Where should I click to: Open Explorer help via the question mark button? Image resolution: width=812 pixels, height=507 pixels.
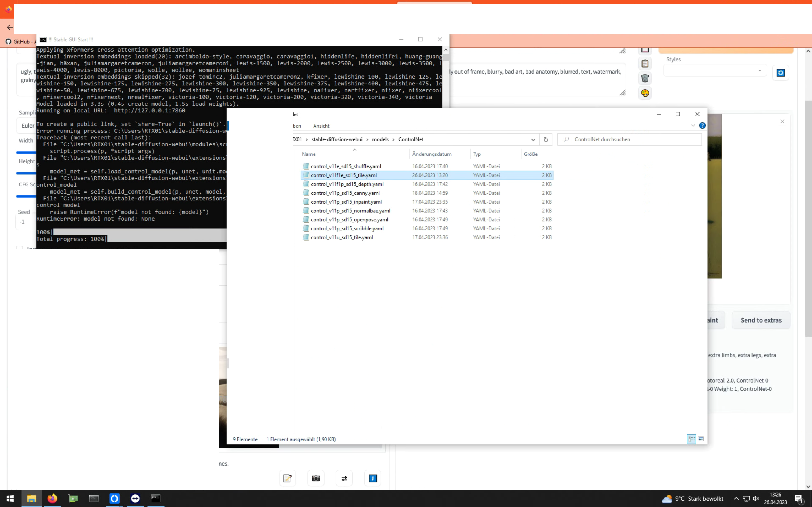702,126
